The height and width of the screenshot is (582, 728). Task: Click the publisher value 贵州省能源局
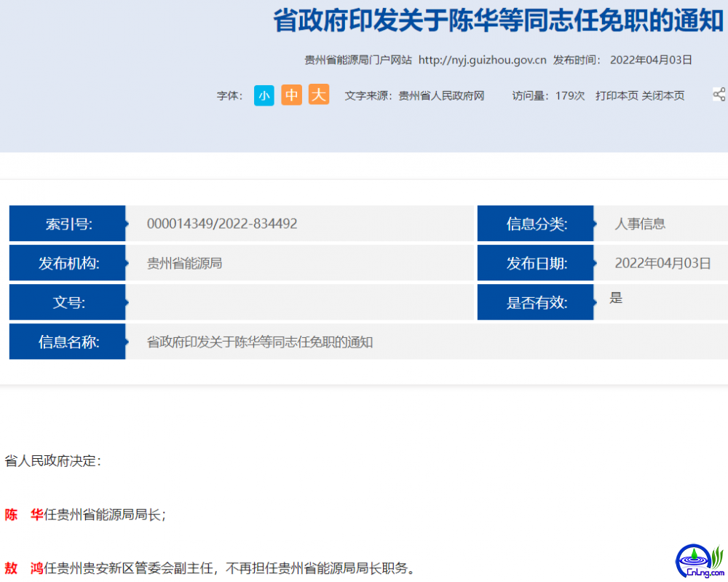(x=184, y=264)
